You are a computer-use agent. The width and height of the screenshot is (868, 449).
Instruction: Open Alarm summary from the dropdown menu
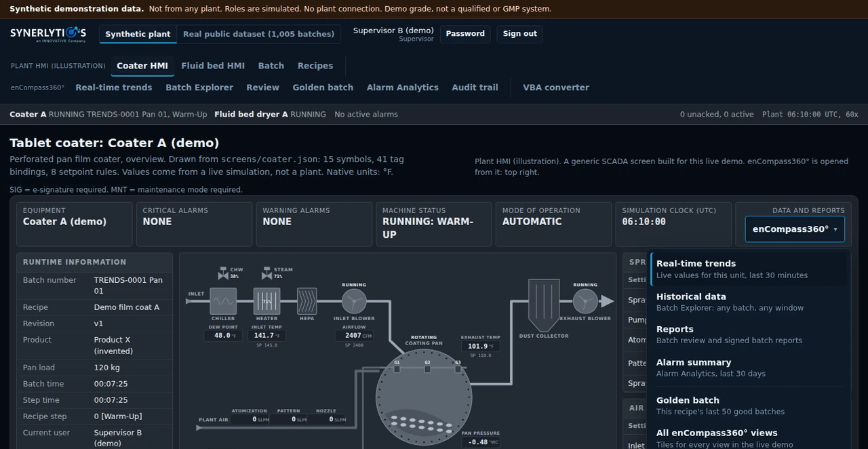[x=749, y=368]
